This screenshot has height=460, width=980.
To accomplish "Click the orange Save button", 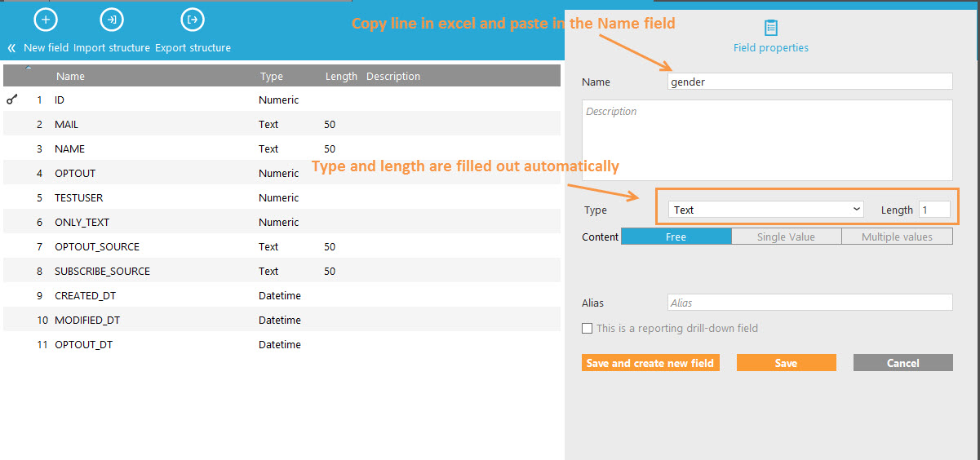I will 786,363.
